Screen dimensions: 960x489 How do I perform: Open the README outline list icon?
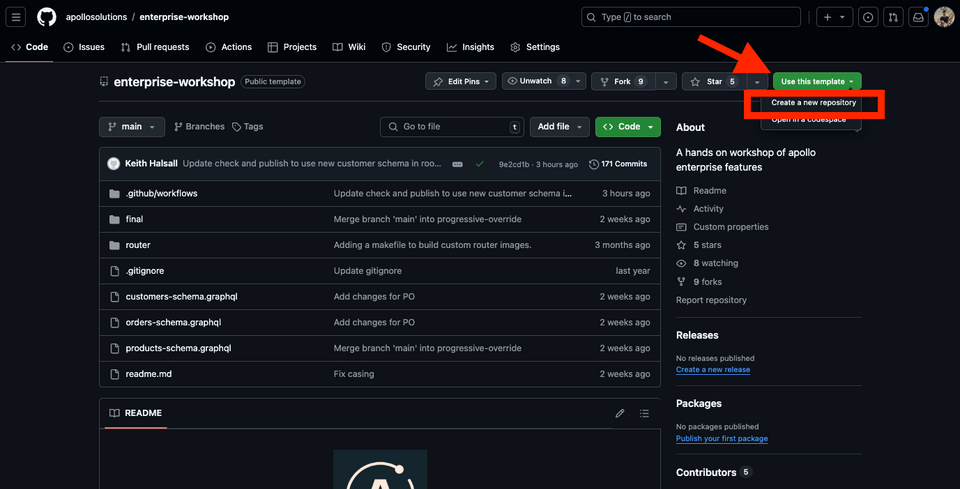click(644, 413)
